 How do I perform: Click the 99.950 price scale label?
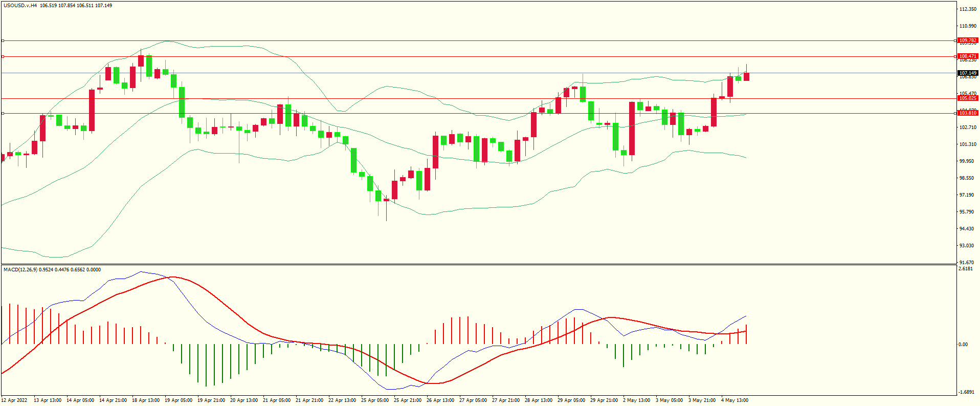(x=967, y=161)
